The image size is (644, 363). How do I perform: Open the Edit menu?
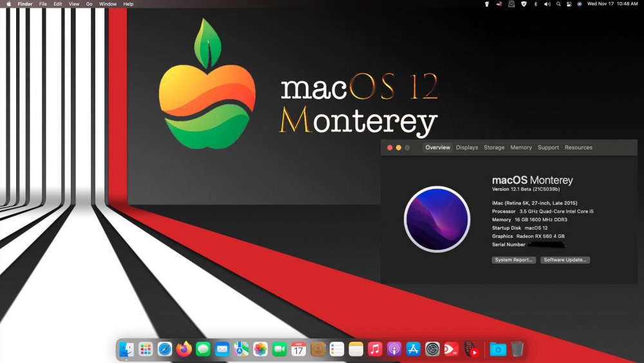(57, 4)
